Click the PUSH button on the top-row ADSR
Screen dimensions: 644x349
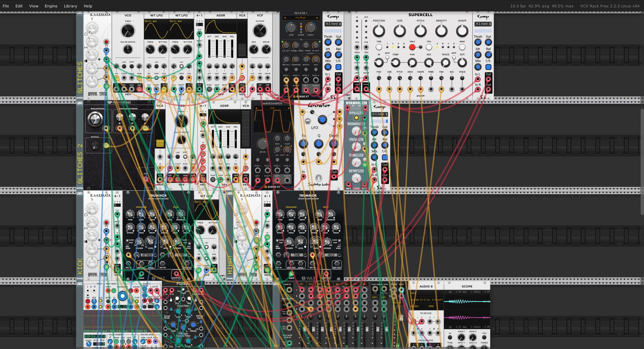pos(209,89)
